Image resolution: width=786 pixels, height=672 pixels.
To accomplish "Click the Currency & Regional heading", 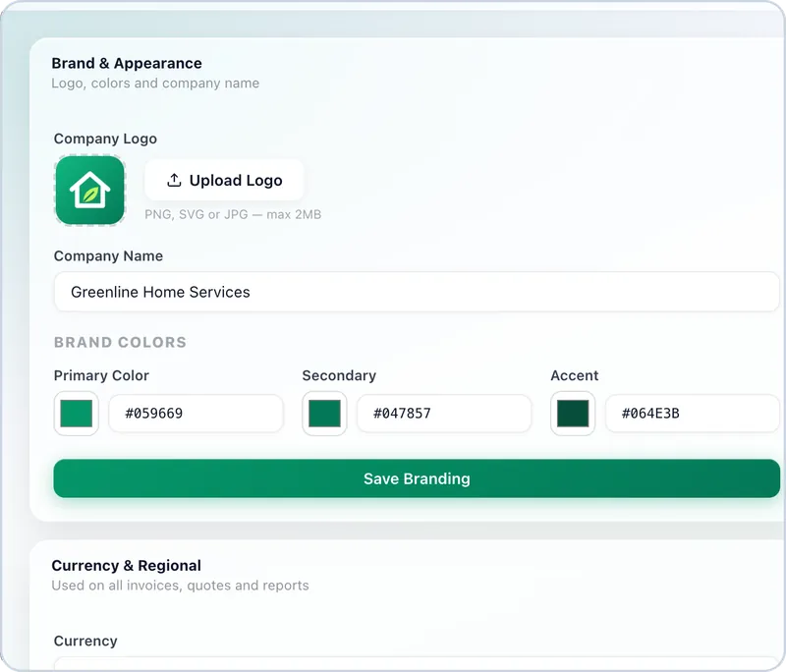I will click(127, 566).
